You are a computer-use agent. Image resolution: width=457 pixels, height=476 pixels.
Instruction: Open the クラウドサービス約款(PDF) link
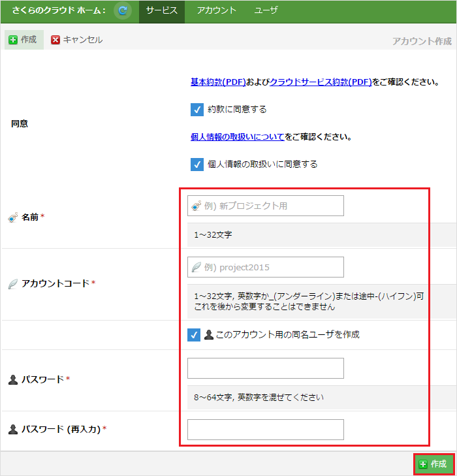point(321,82)
